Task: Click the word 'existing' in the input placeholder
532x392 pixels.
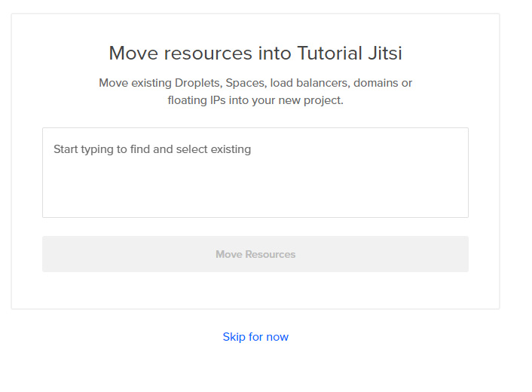Action: point(231,149)
